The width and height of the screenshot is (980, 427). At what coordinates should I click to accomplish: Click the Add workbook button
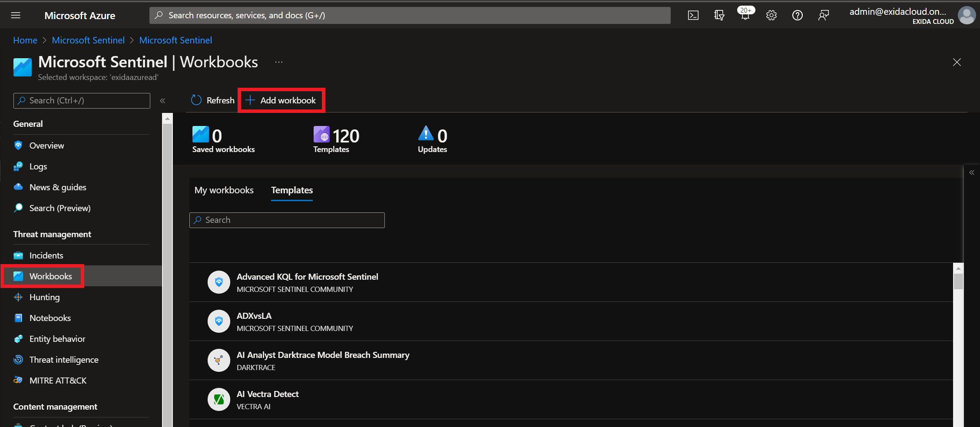click(281, 100)
